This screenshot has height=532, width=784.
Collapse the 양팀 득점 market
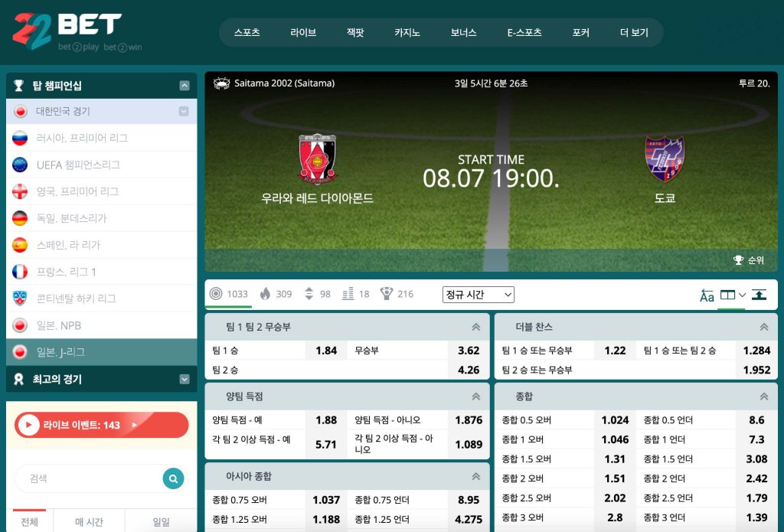point(476,397)
